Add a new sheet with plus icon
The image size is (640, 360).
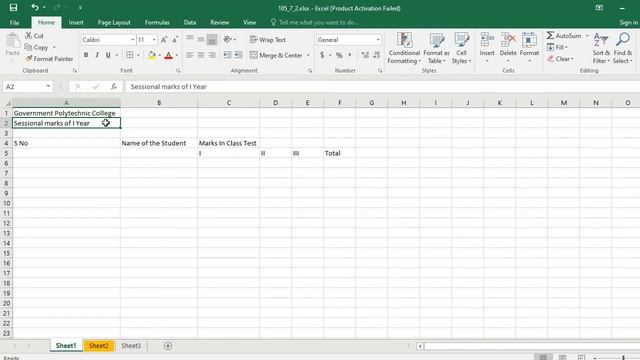(x=168, y=346)
